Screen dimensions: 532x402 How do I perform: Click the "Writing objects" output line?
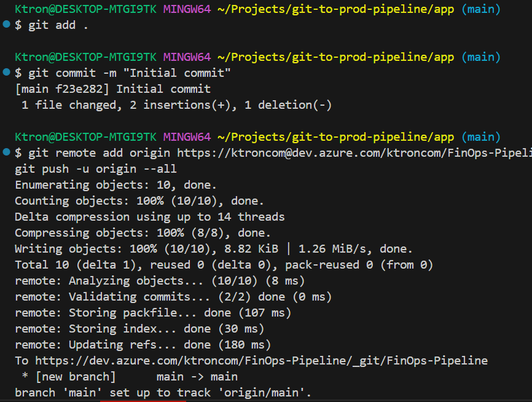click(x=214, y=249)
